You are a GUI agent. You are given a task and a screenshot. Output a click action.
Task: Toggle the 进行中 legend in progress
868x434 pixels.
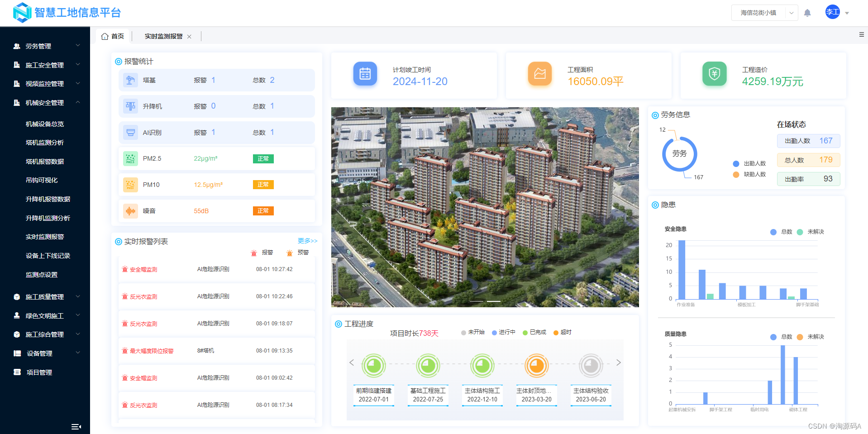click(x=504, y=332)
